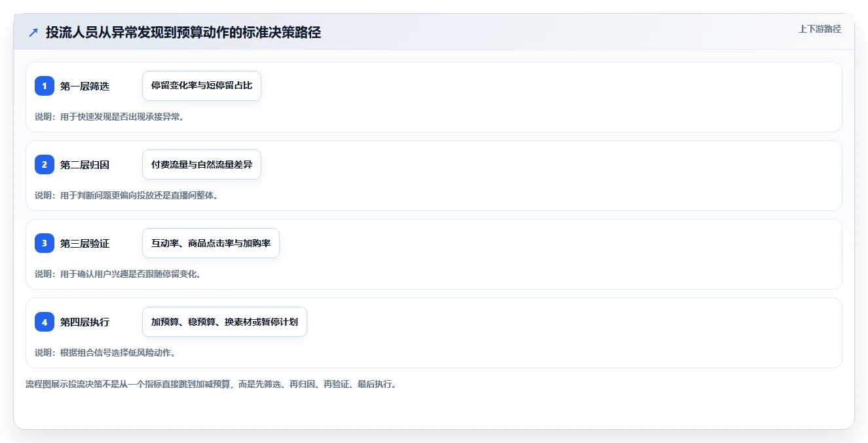The height and width of the screenshot is (443, 868).
Task: Select the 停留变化率与短停留占比 chip
Action: pos(202,86)
